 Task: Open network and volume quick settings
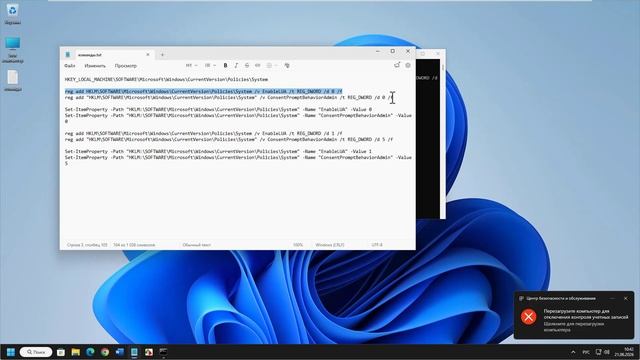pos(602,352)
